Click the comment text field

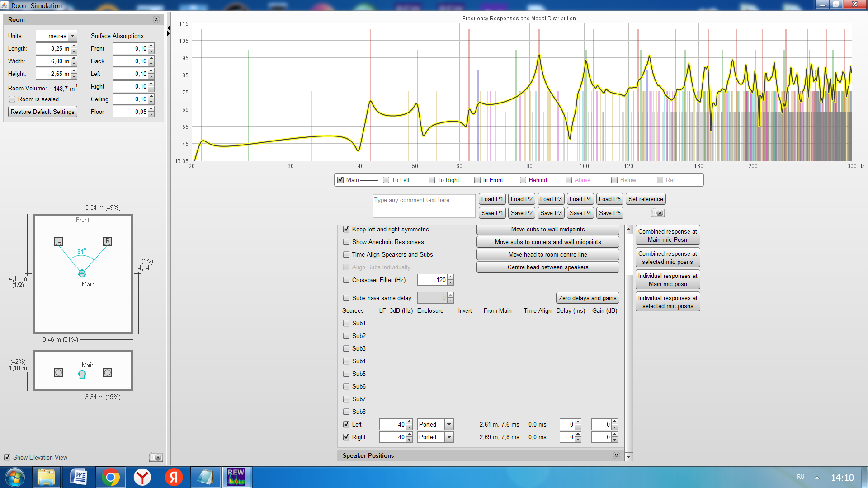point(424,206)
